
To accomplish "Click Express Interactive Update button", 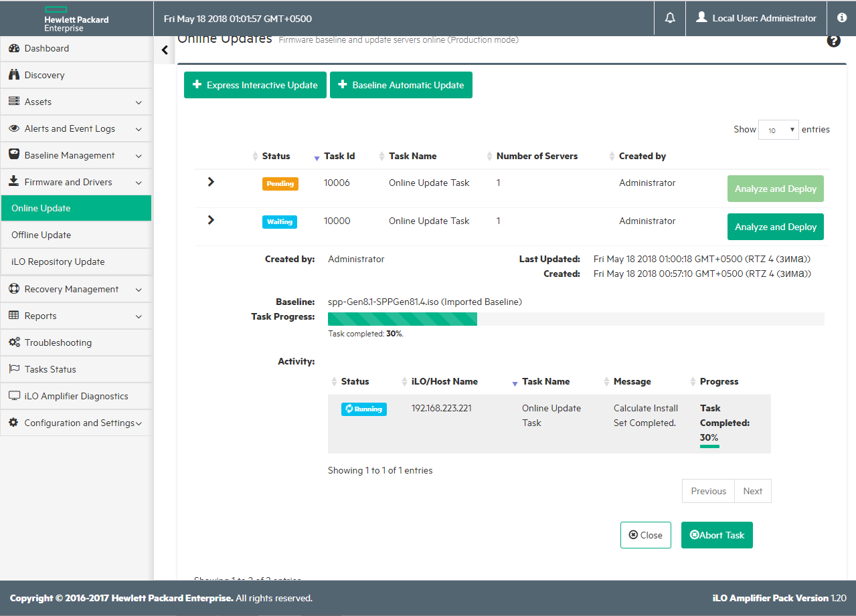I will (255, 85).
